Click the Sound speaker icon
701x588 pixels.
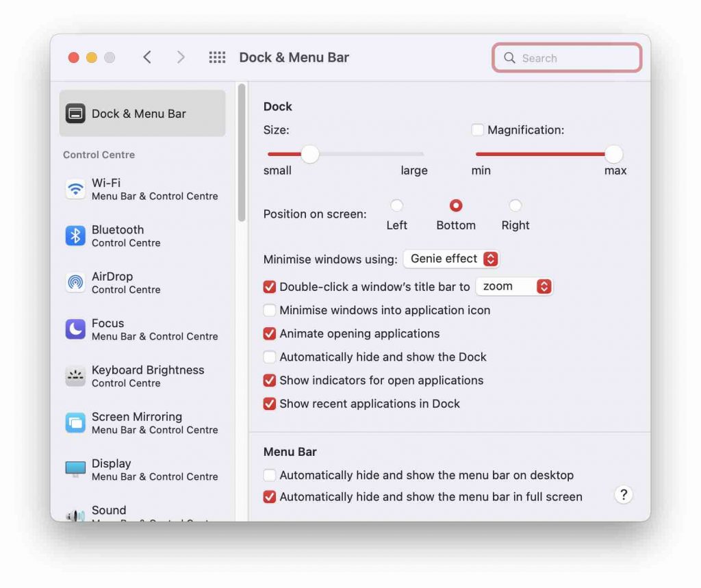(75, 515)
